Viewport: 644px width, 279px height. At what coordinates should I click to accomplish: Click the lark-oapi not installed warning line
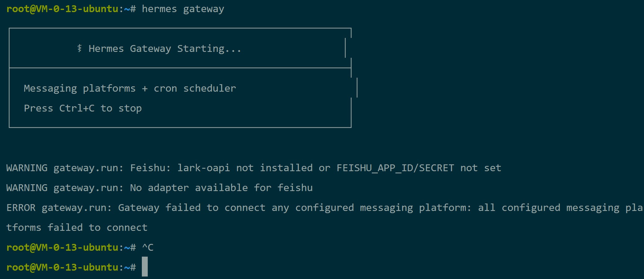[x=254, y=168]
